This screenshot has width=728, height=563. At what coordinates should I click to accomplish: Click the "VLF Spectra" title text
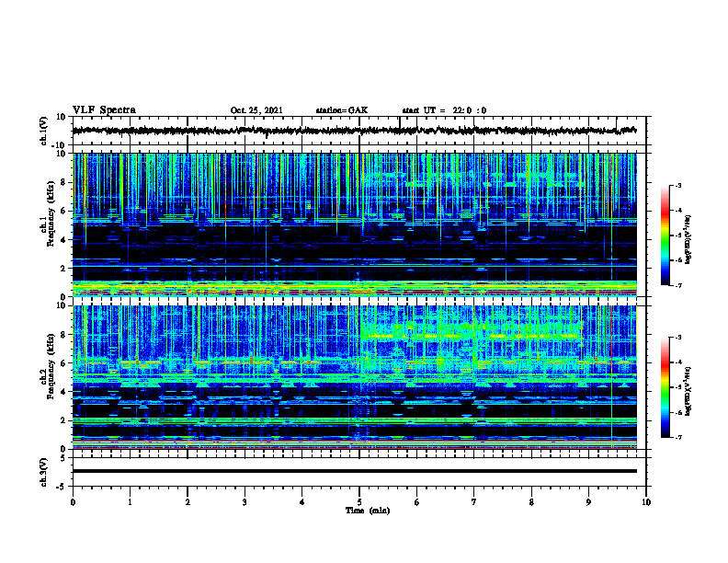pyautogui.click(x=104, y=110)
